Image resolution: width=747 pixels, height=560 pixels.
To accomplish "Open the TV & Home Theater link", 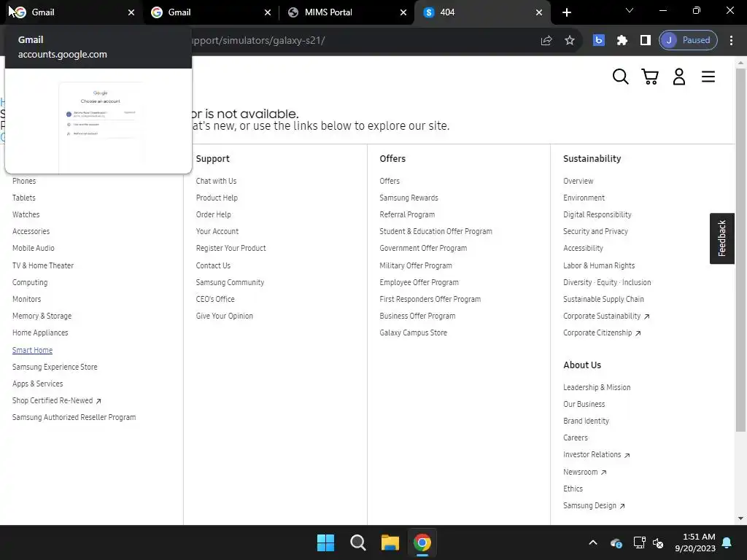I will coord(43,265).
